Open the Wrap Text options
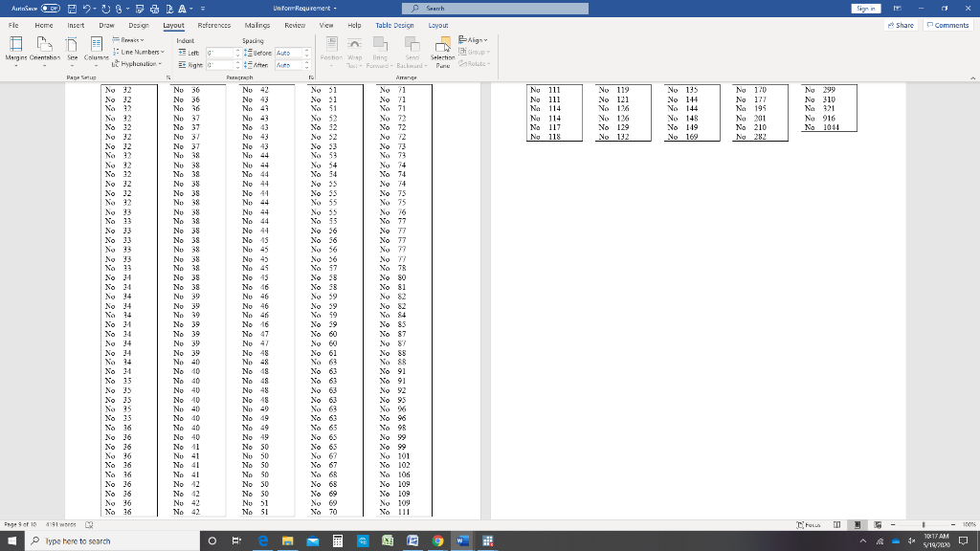 354,52
